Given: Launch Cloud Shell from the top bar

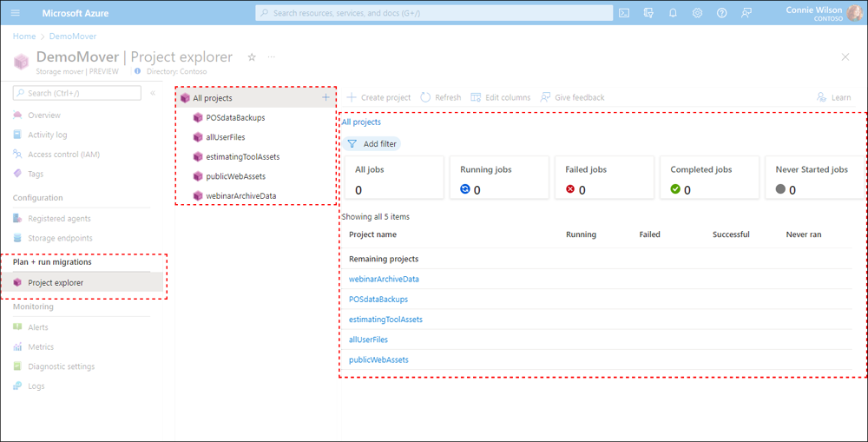Looking at the screenshot, I should tap(624, 13).
